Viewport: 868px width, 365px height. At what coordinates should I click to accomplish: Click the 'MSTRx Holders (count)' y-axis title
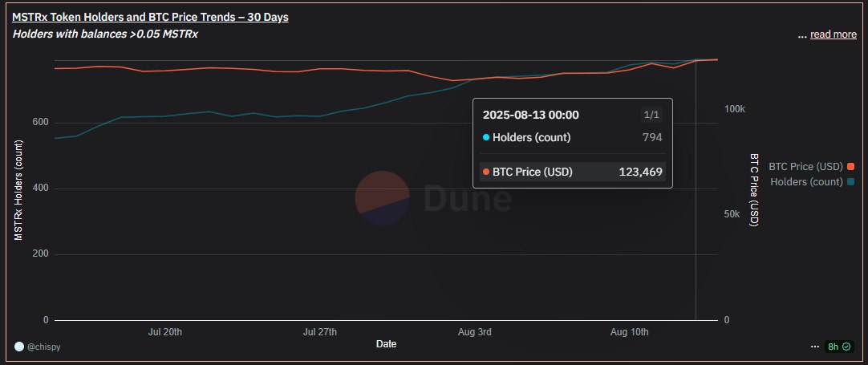tap(18, 190)
